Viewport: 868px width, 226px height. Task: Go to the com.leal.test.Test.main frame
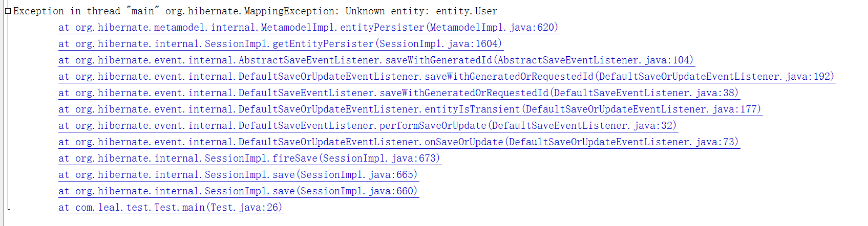[171, 208]
